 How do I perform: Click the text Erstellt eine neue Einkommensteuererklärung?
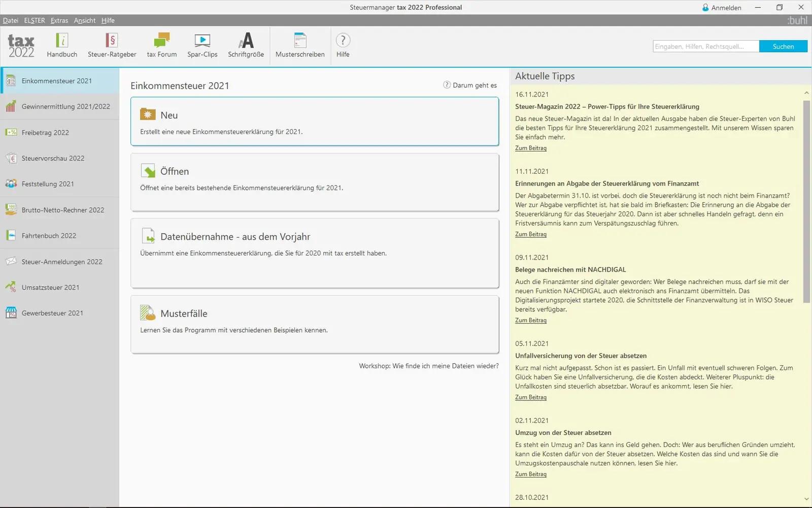pyautogui.click(x=221, y=132)
